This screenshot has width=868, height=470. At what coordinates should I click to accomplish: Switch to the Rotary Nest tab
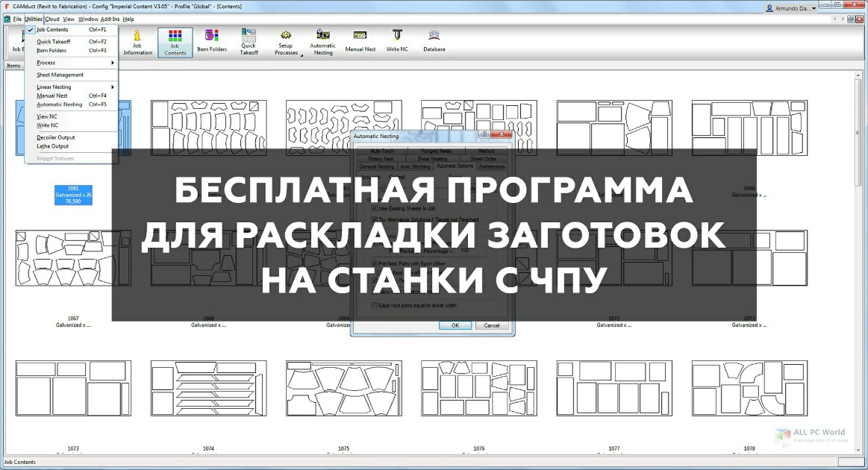pos(381,159)
